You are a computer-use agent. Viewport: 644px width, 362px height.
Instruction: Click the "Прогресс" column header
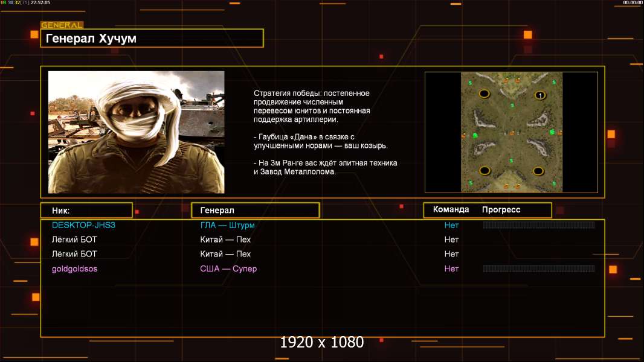[x=501, y=210]
